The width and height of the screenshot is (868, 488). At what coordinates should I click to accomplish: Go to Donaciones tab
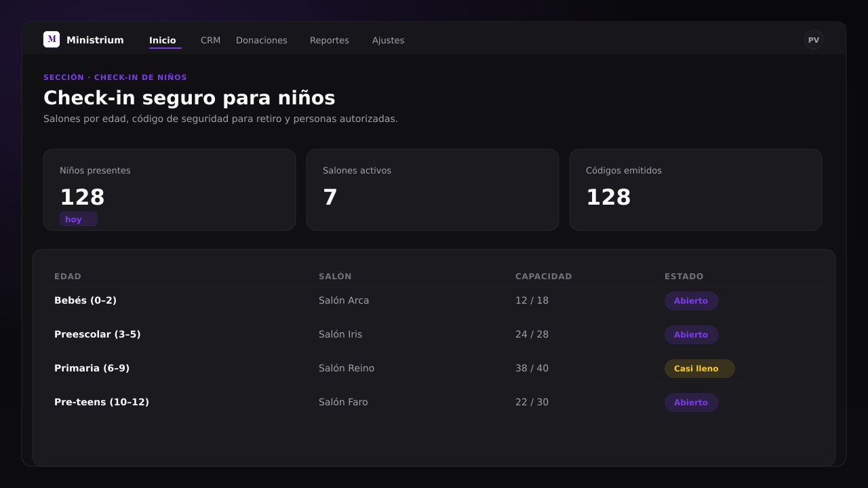point(262,40)
